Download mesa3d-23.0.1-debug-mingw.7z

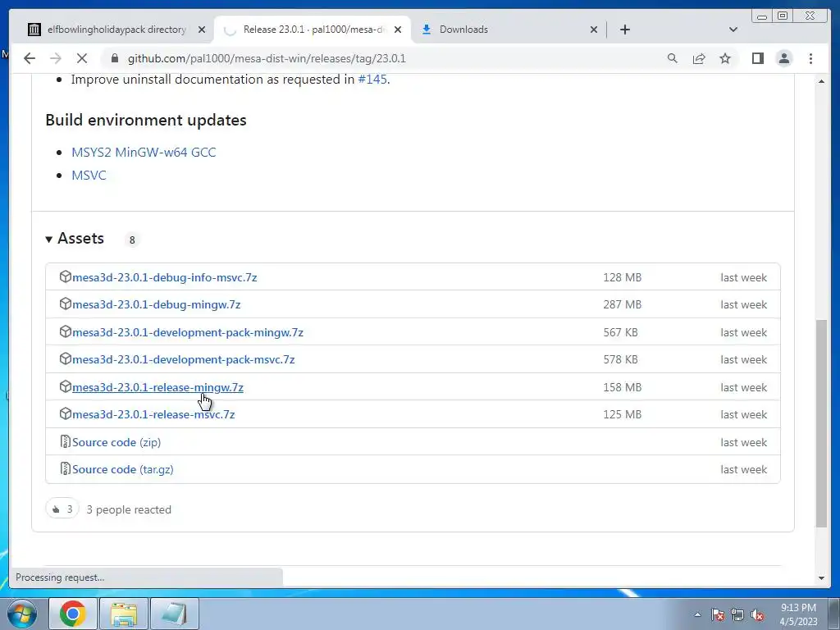coord(157,304)
